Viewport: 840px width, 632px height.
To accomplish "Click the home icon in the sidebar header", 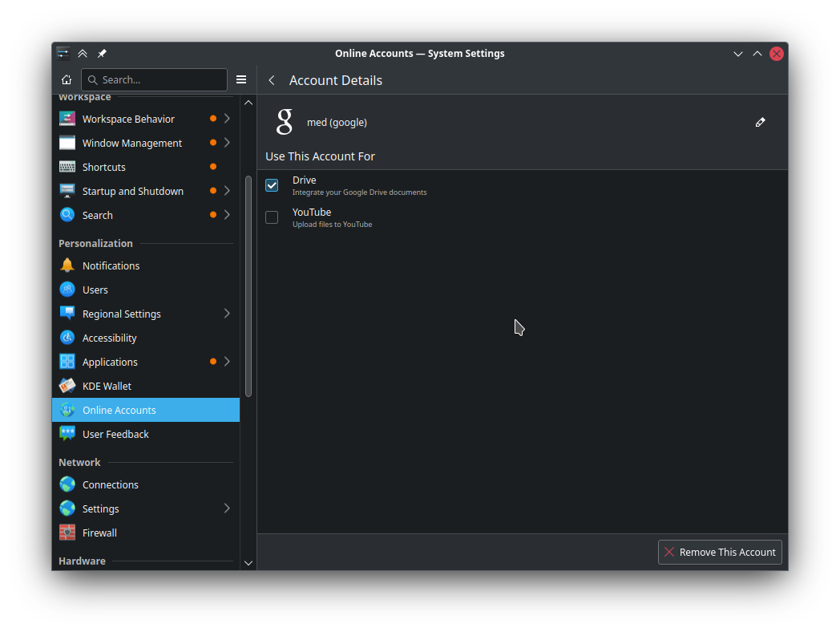I will tap(67, 80).
